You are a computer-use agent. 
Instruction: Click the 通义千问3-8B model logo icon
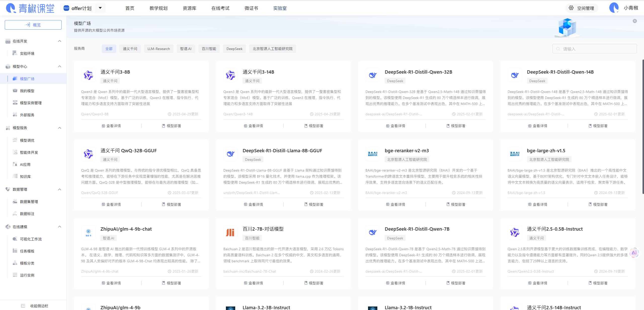(88, 75)
